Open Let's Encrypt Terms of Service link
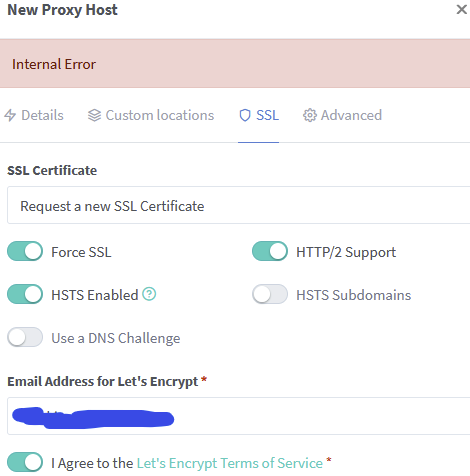Viewport: 470px width, 476px height. (x=230, y=463)
